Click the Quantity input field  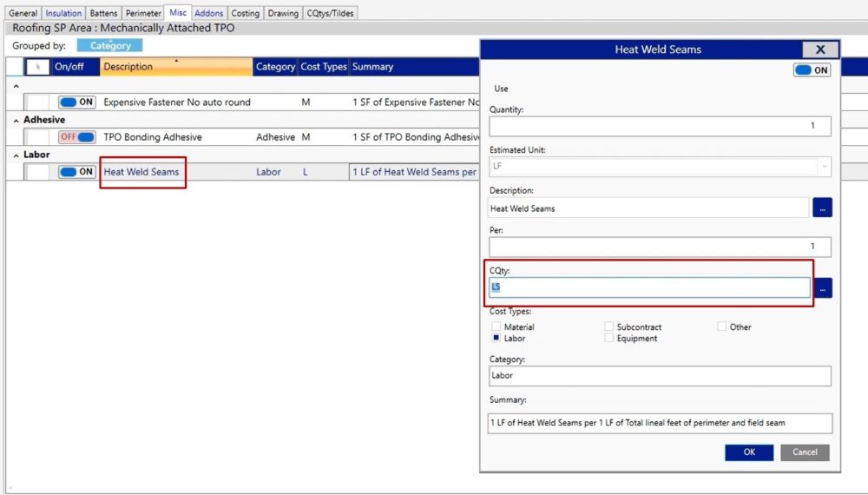point(660,126)
